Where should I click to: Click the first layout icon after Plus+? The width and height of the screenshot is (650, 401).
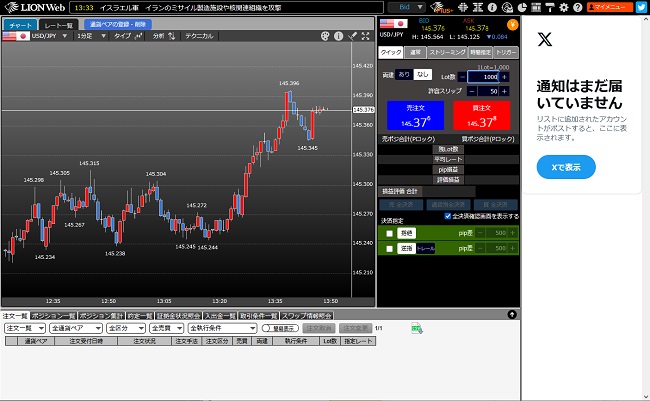pos(463,7)
